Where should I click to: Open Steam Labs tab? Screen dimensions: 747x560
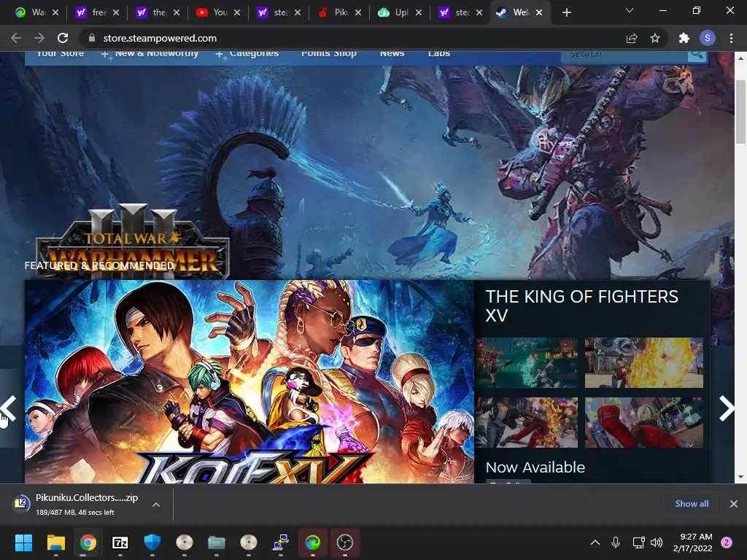pyautogui.click(x=438, y=54)
